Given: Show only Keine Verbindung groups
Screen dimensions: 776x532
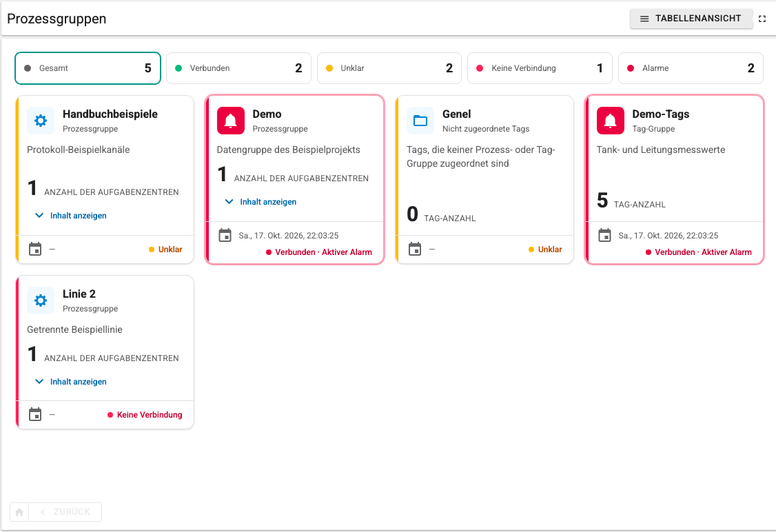Looking at the screenshot, I should pyautogui.click(x=540, y=68).
